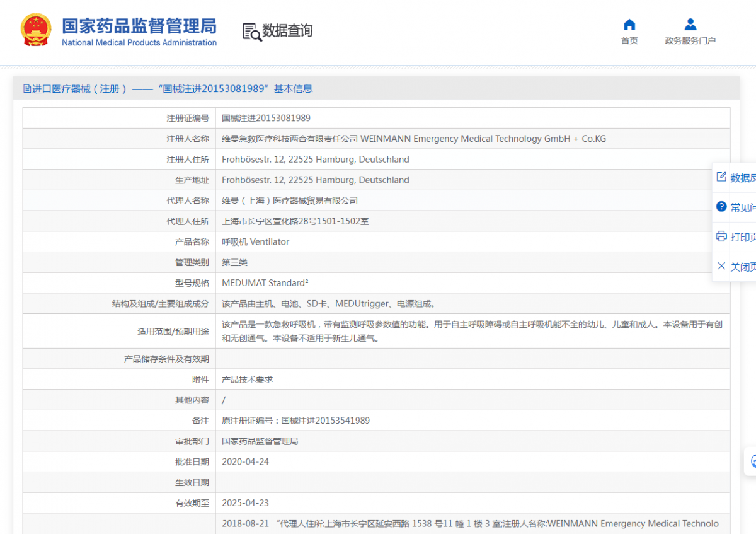Viewport: 756px width, 534px height.
Task: Click the user icon for 政务服务门户
Action: [x=690, y=25]
